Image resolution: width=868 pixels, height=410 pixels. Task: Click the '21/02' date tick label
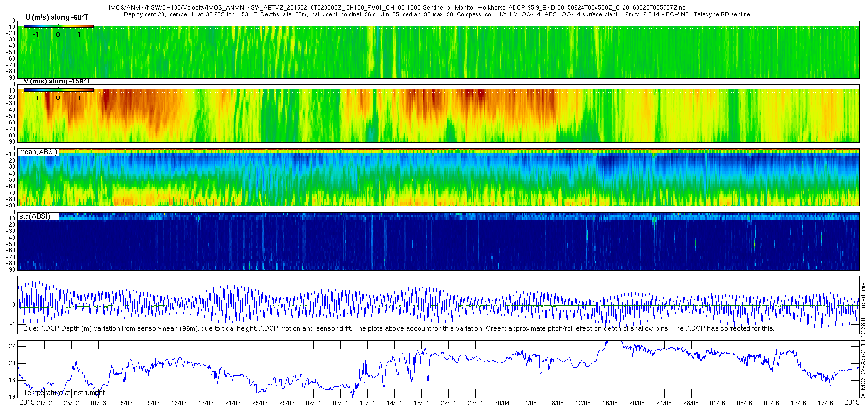point(44,403)
